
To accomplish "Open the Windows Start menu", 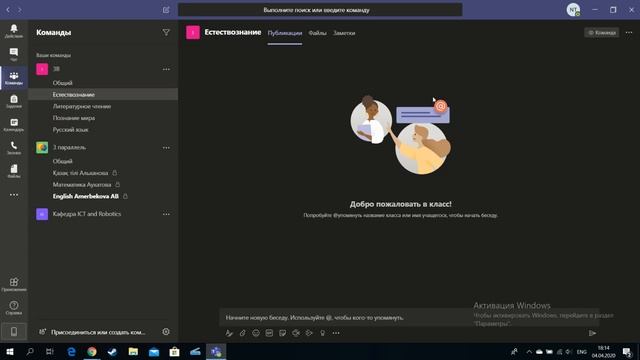I will [10, 351].
